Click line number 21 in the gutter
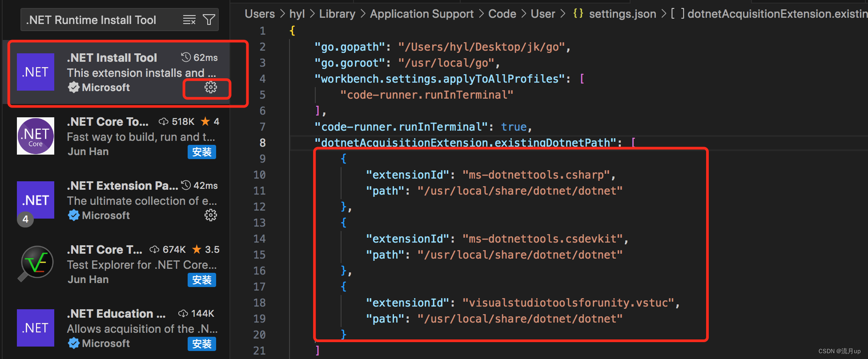The image size is (868, 359). point(259,351)
